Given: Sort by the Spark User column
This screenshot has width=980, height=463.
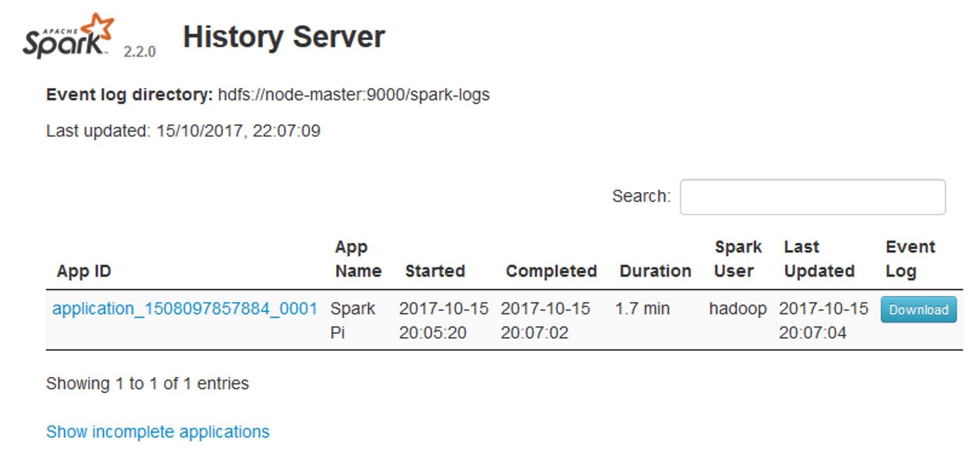Looking at the screenshot, I should click(736, 258).
